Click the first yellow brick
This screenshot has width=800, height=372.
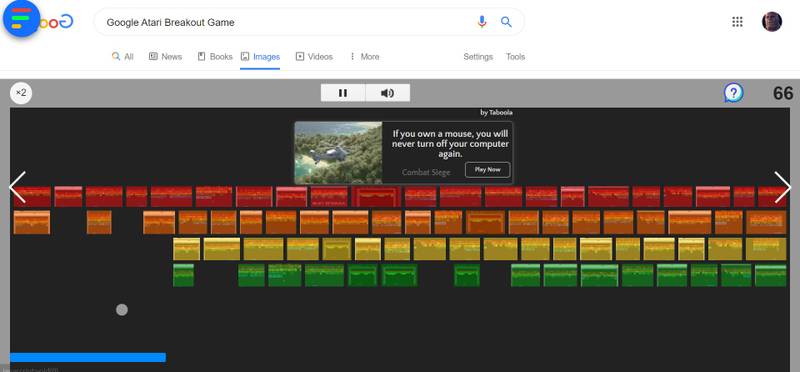tap(186, 249)
